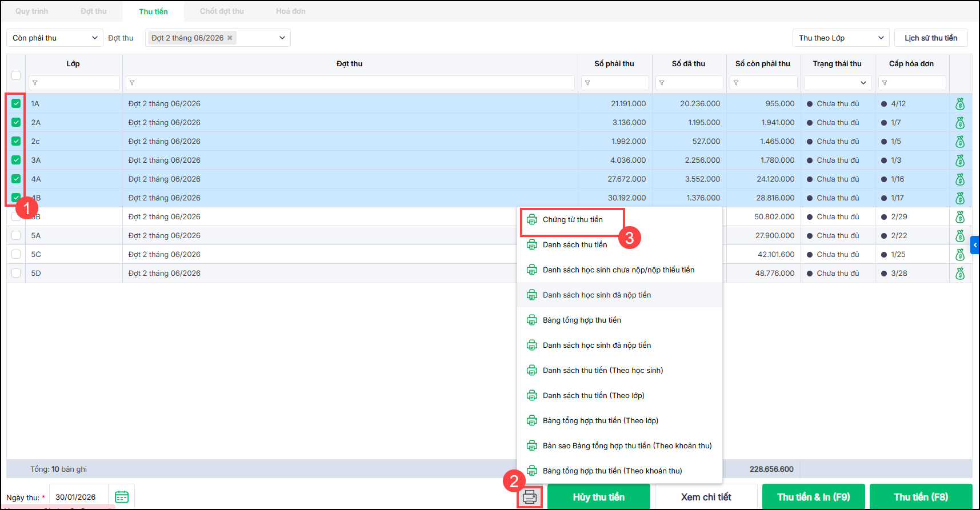Select Chứng từ thu tiền from print menu

573,220
